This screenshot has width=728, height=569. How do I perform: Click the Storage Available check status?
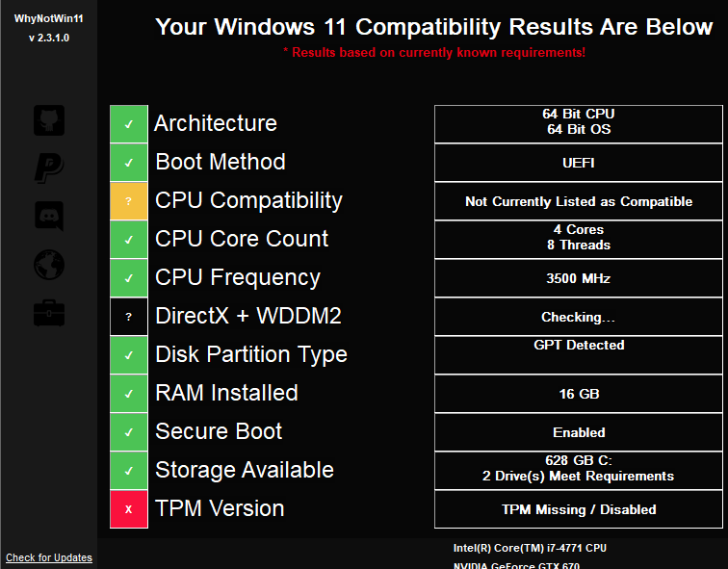129,471
